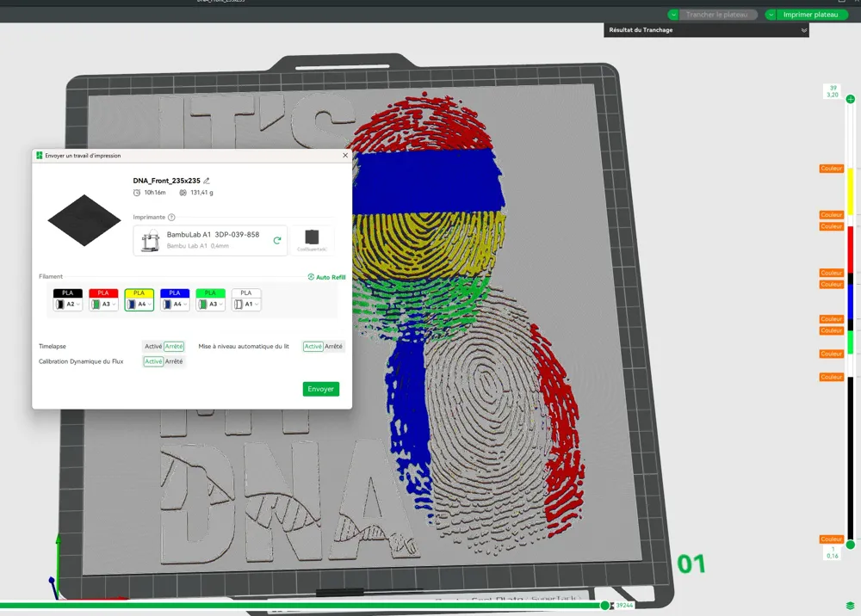Open dropdown arrow left of Trancher le plateau
This screenshot has height=616, width=861.
click(x=673, y=15)
